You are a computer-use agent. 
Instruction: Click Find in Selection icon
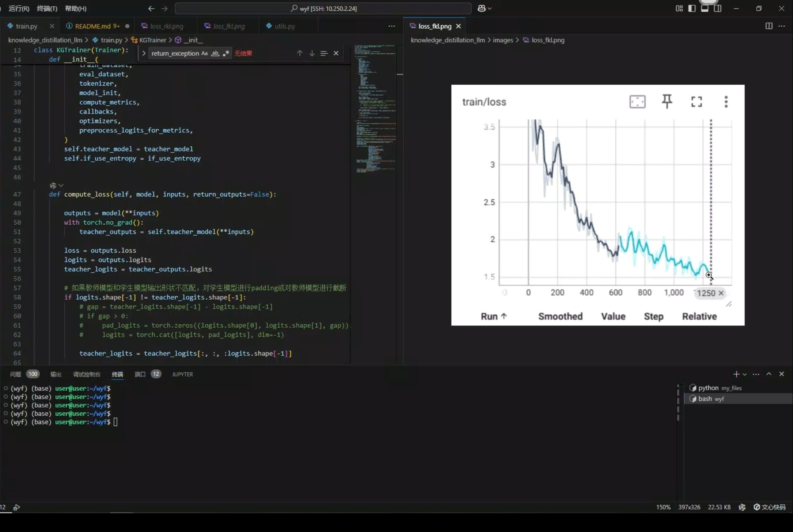tap(324, 53)
